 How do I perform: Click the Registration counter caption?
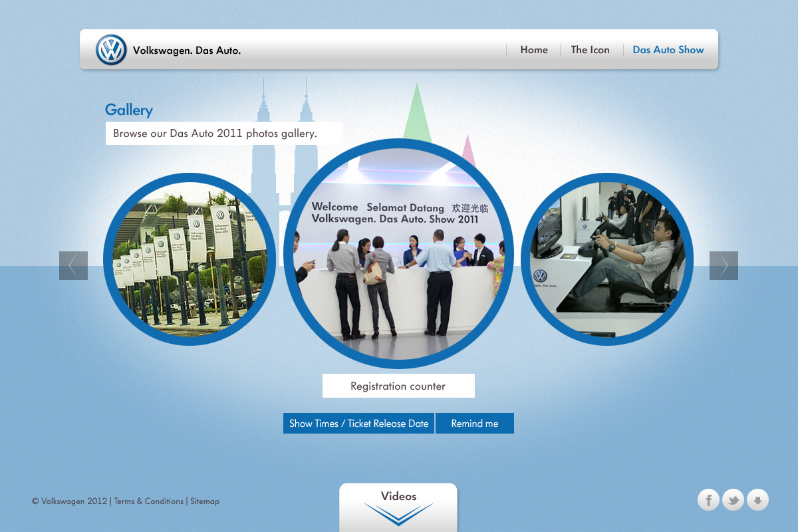coord(398,386)
